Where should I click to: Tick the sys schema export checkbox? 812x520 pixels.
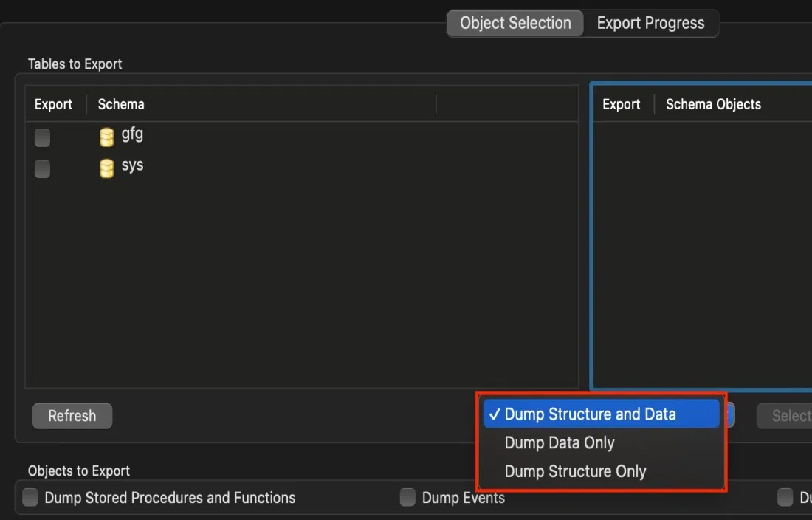pos(43,168)
